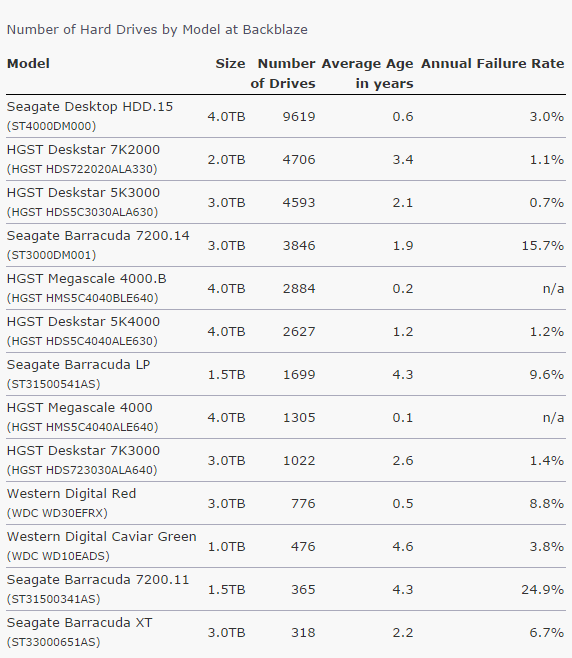Click the Annual Failure Rate header
572x658 pixels.
(492, 64)
